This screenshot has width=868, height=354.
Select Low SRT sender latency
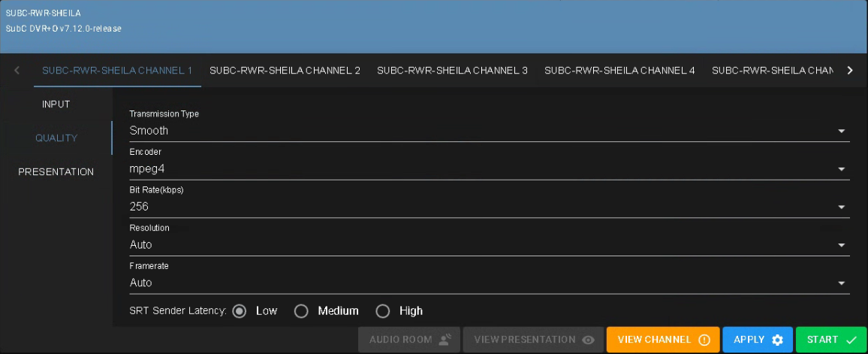point(240,311)
